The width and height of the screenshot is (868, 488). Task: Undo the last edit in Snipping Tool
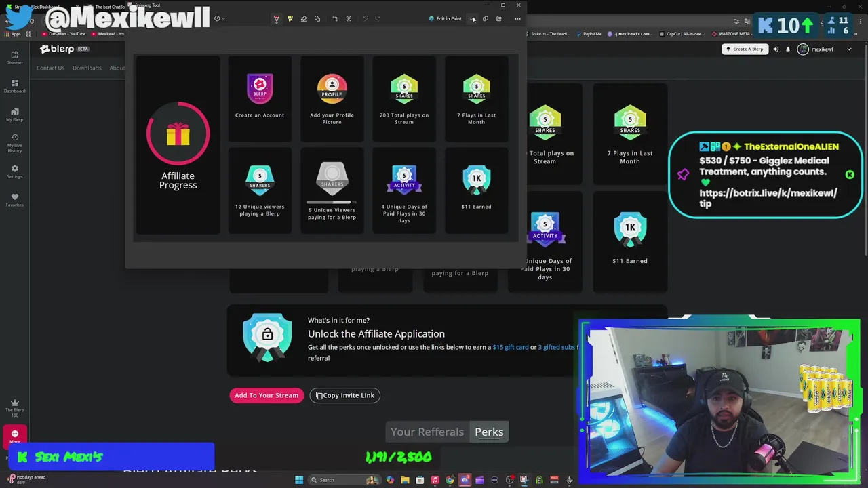tap(365, 19)
